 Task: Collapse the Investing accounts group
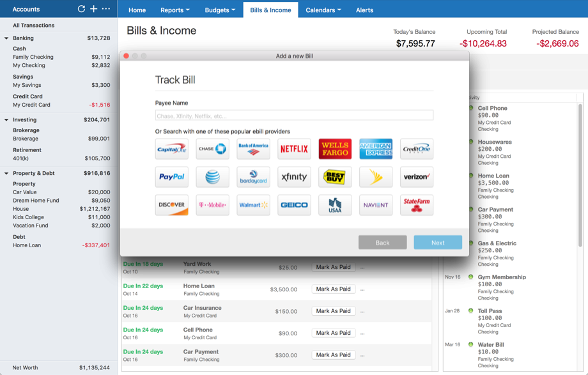[x=6, y=120]
